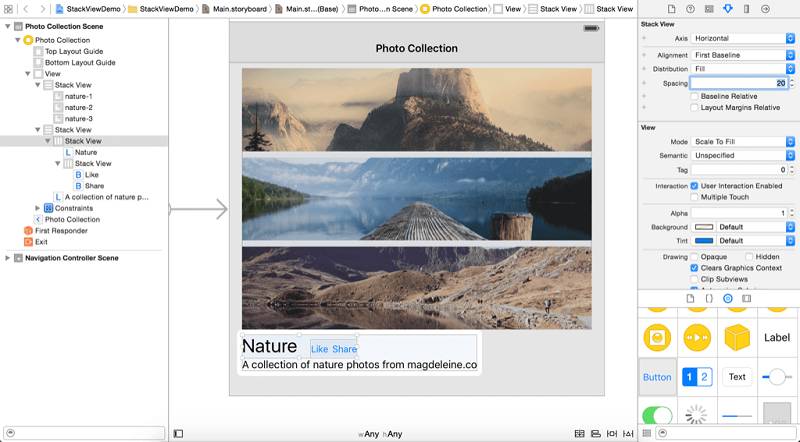Viewport: 800px width, 442px height.
Task: Open the Semantic dropdown
Action: coord(743,155)
